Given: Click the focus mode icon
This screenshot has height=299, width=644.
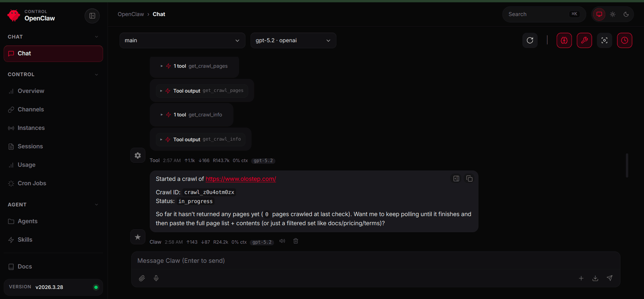Looking at the screenshot, I should coord(605,40).
